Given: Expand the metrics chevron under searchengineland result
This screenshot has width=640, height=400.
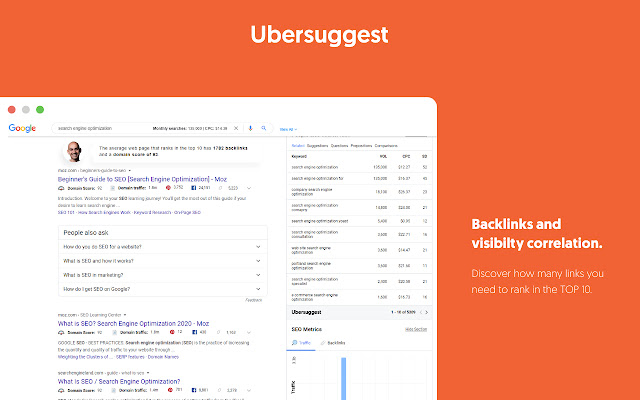Looking at the screenshot, I should pos(249,391).
